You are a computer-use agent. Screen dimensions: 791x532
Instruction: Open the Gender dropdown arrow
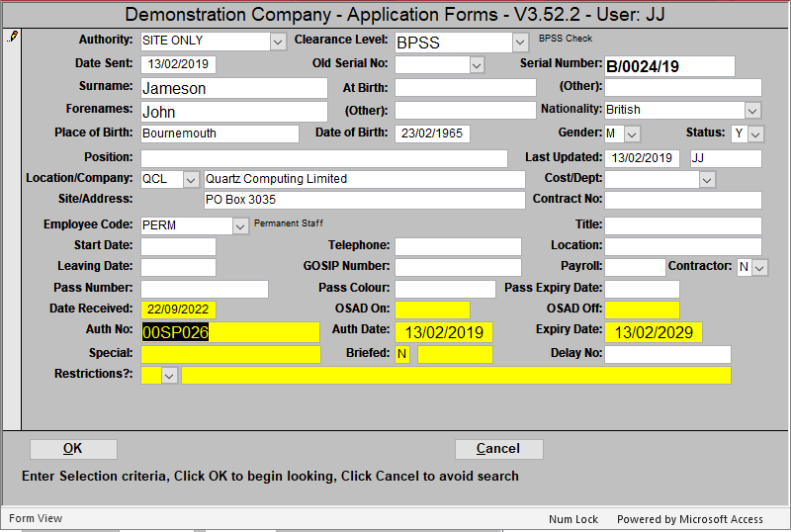632,133
